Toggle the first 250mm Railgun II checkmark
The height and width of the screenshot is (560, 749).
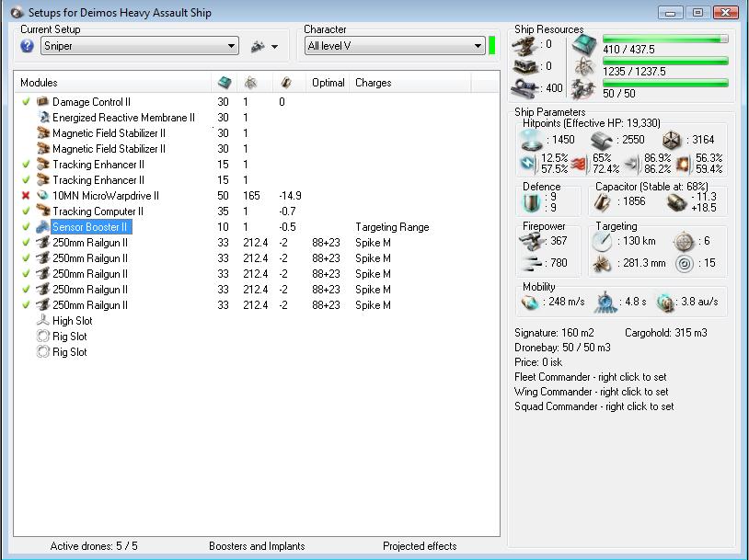coord(26,242)
